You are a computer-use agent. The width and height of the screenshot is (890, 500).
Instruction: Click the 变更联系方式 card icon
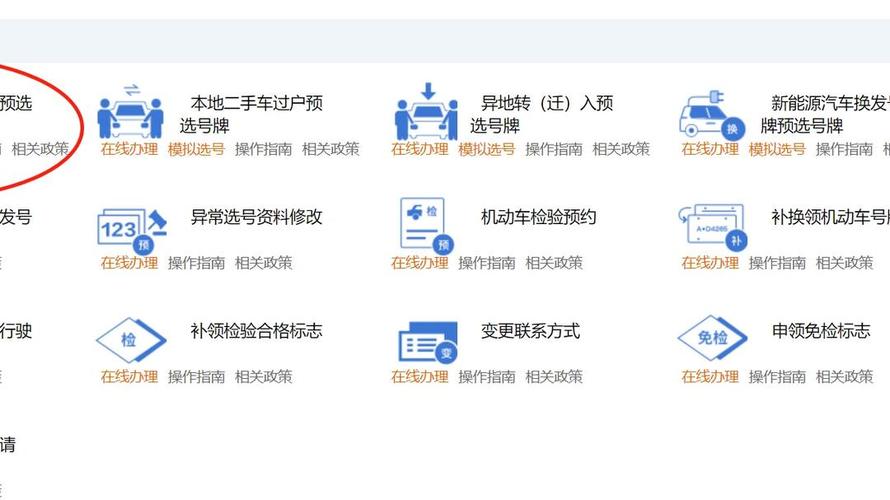pos(427,342)
